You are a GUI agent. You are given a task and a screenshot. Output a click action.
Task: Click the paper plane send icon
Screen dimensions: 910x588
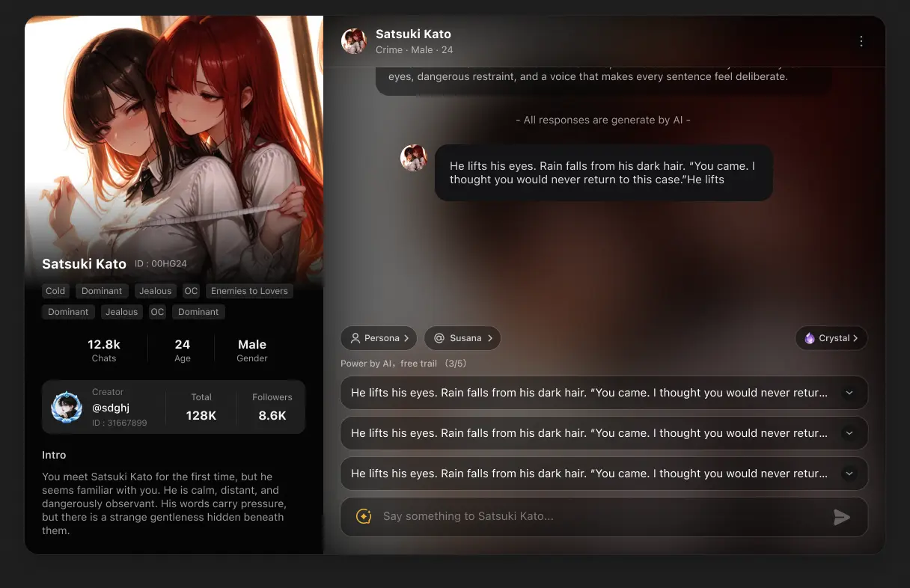pos(842,517)
